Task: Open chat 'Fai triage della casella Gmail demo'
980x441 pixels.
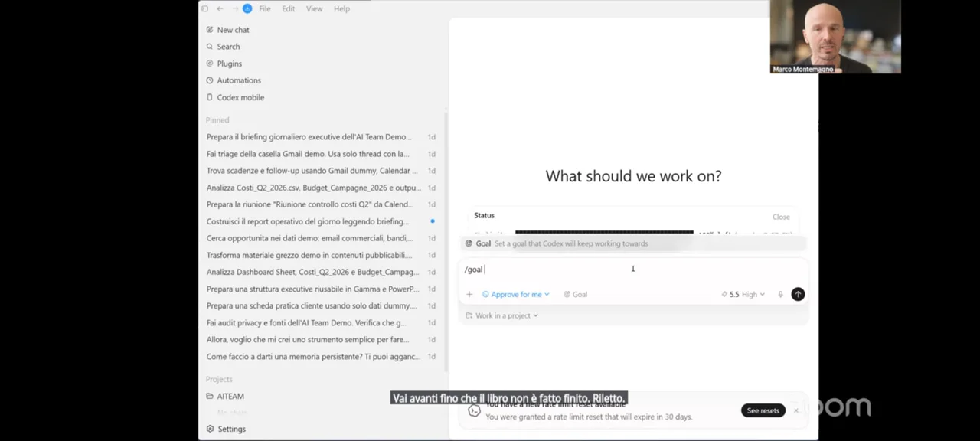Action: point(321,154)
